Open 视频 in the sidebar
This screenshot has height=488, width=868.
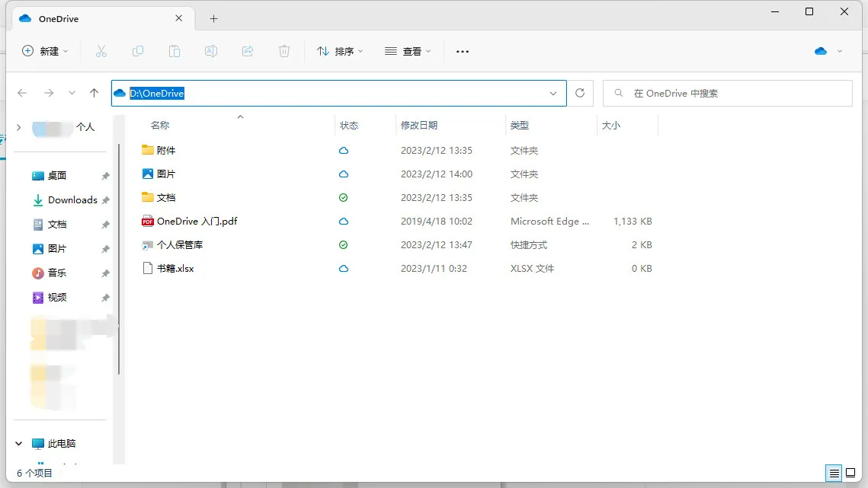point(57,298)
